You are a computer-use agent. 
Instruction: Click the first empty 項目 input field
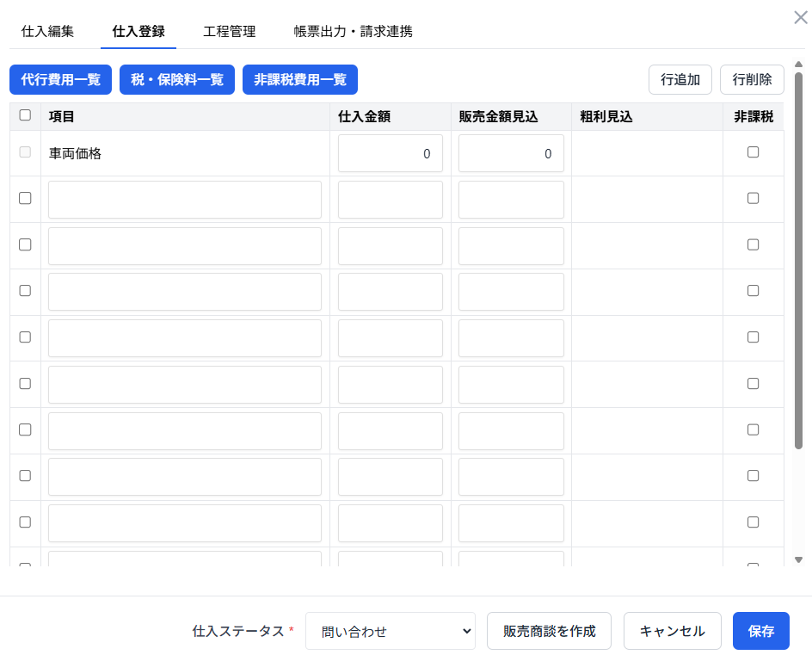tap(185, 200)
